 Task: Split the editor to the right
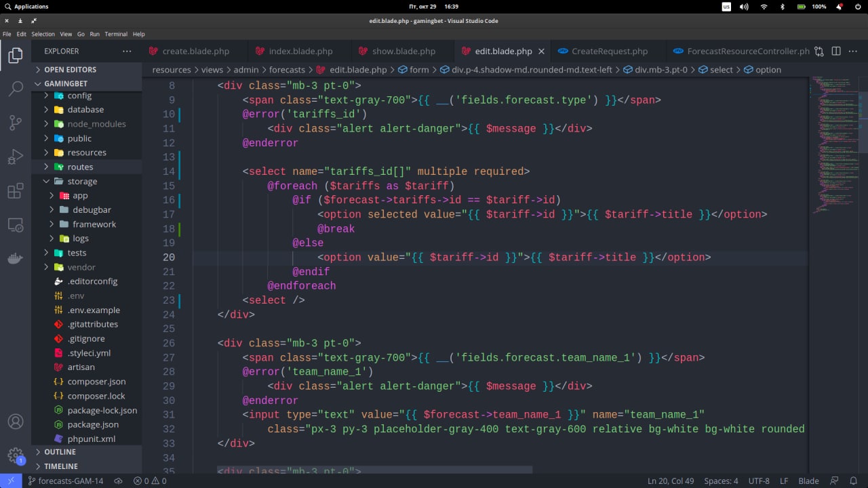coord(836,51)
